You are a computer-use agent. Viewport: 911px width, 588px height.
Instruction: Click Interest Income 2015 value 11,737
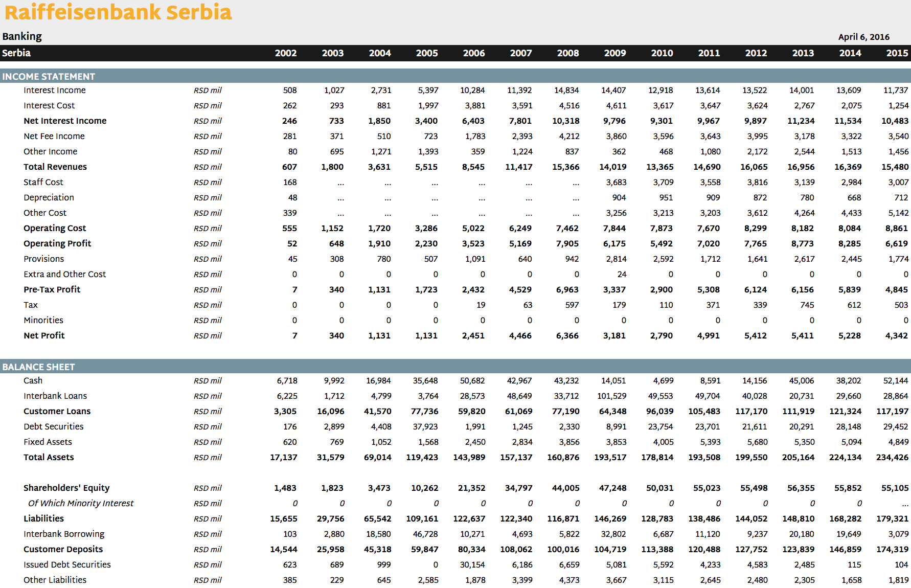[896, 91]
